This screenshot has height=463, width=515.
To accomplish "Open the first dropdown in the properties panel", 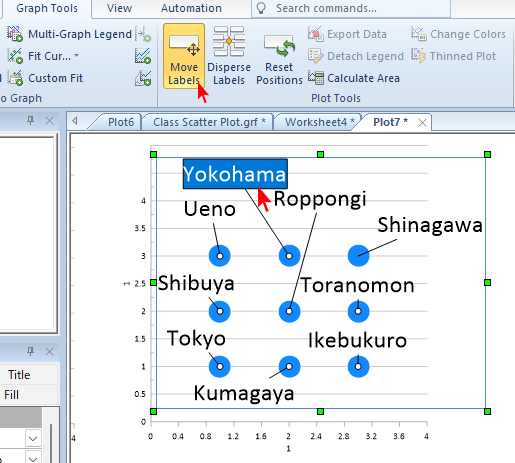I will (33, 438).
